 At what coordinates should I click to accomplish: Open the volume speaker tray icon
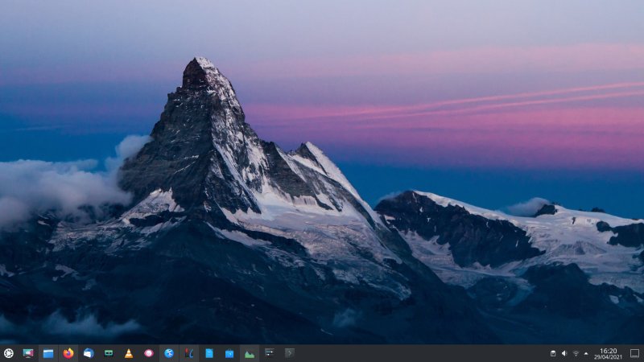pyautogui.click(x=564, y=353)
